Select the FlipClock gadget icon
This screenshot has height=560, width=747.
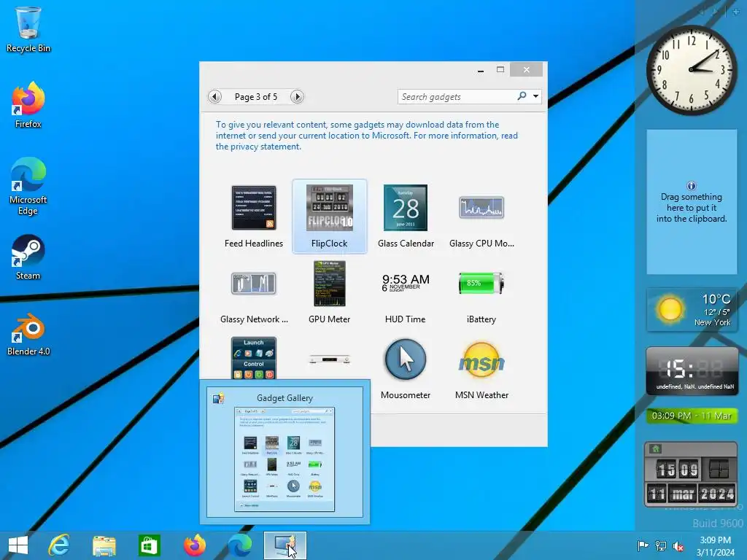click(329, 208)
